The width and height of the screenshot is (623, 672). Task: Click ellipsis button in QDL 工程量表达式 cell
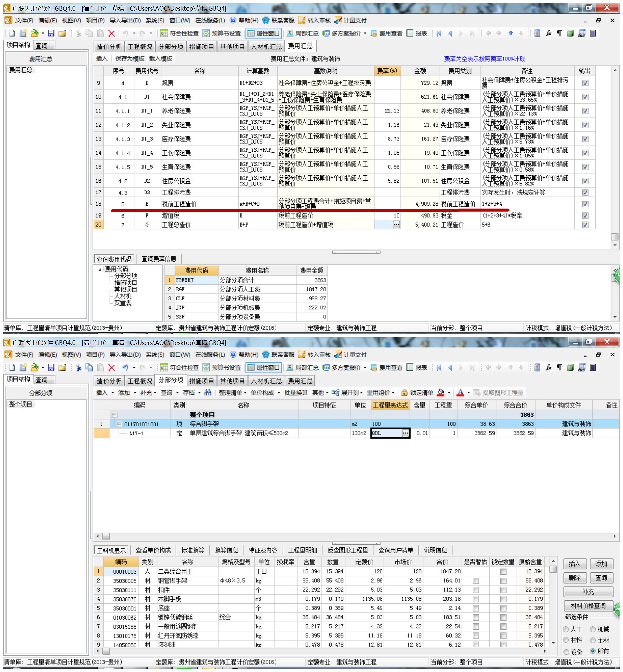coord(405,433)
